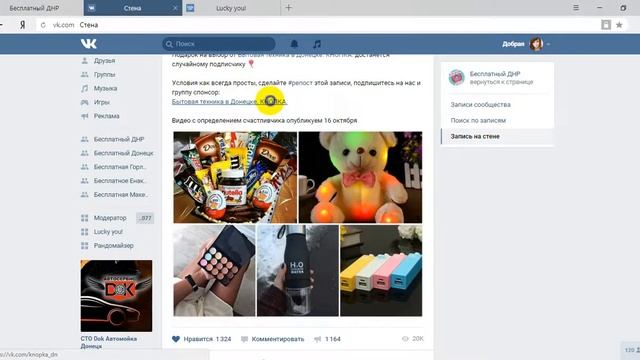The image size is (640, 360).
Task: Open the notifications bell
Action: [294, 44]
